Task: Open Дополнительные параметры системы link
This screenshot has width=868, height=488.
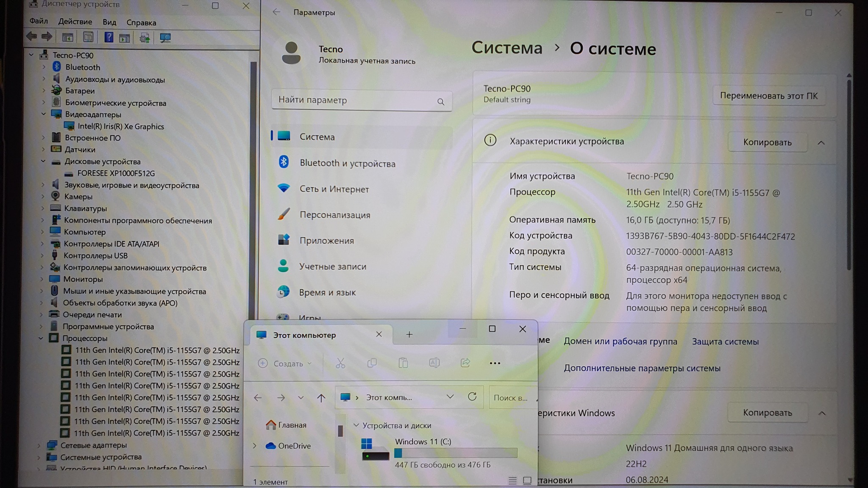Action: point(642,368)
